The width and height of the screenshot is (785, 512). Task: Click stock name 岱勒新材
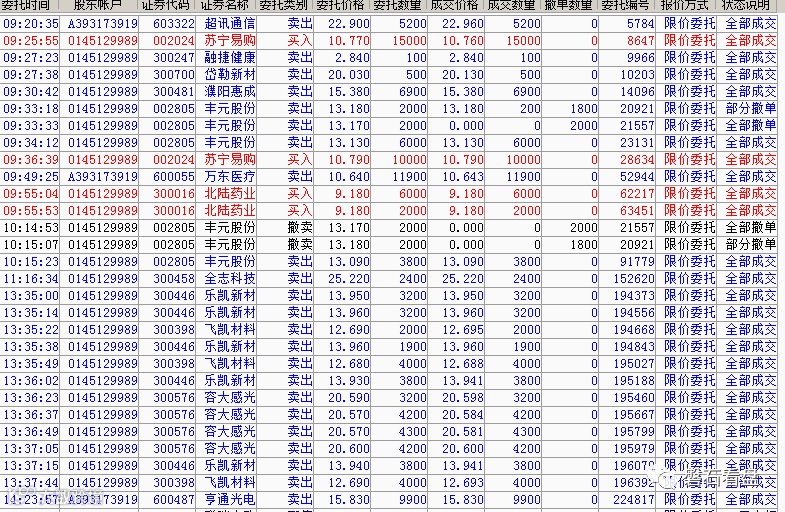coord(230,75)
